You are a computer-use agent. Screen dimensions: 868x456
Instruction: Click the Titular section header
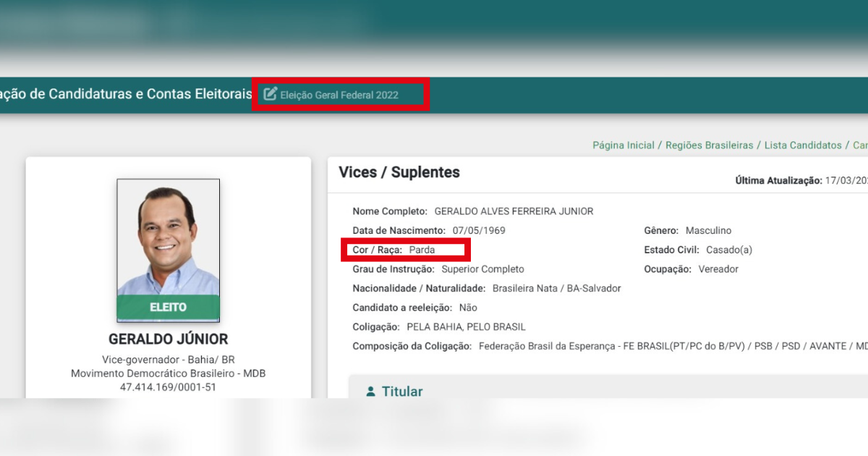click(402, 392)
